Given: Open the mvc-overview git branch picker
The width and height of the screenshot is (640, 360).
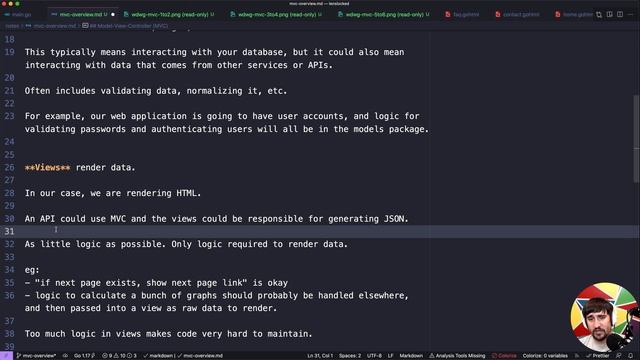Looking at the screenshot, I should 36,356.
